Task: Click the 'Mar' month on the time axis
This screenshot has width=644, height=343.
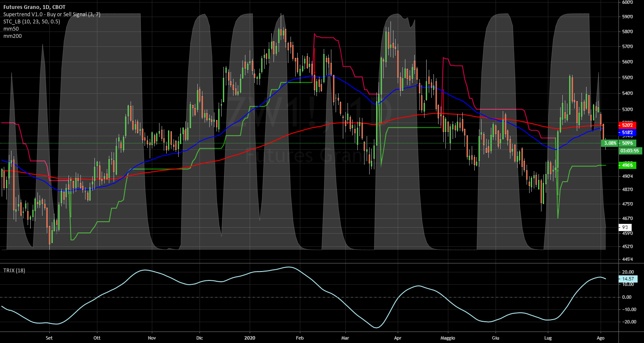Action: point(345,338)
